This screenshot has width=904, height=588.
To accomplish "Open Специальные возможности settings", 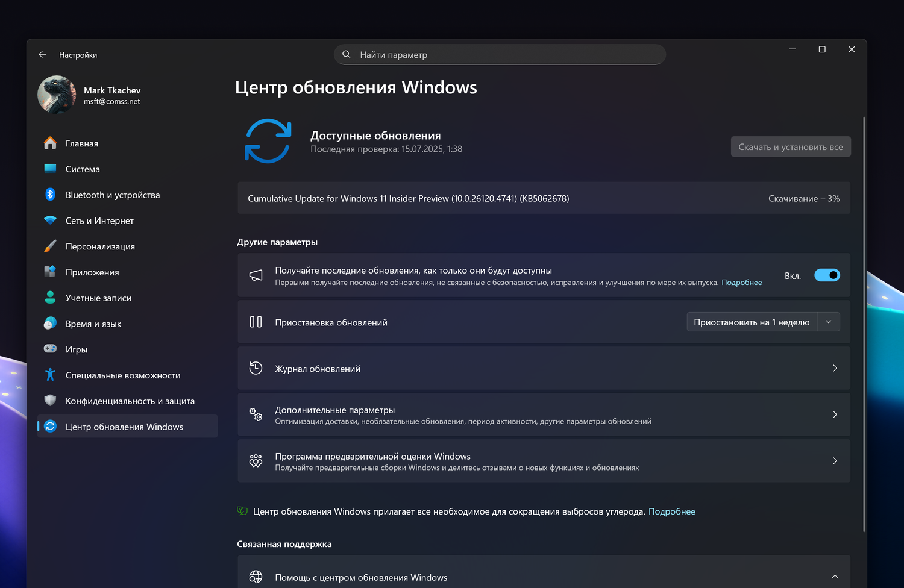I will (x=127, y=375).
